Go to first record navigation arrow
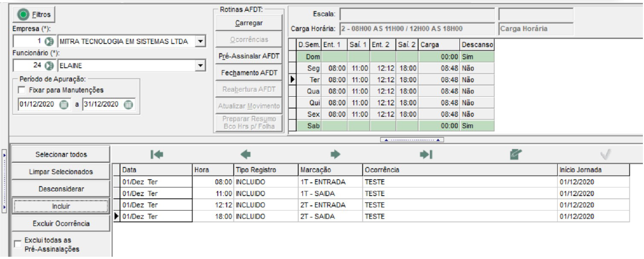This screenshot has width=644, height=259. click(x=157, y=155)
